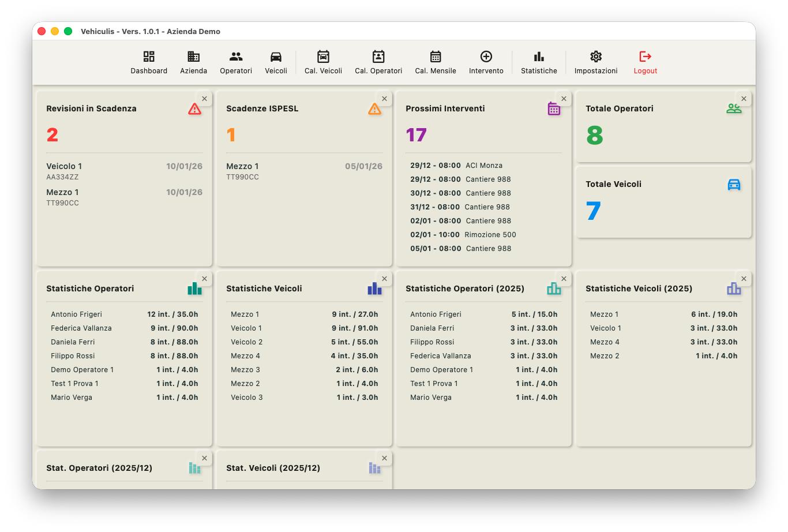Close the Revisioni in Scadenza card
Viewport: 788px width, 532px height.
(x=204, y=99)
